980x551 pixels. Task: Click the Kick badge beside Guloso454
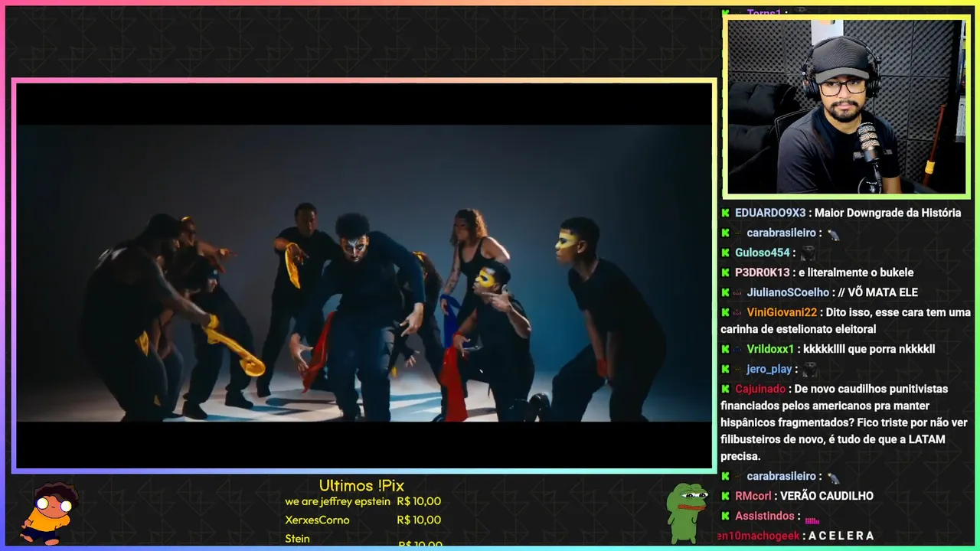point(725,253)
